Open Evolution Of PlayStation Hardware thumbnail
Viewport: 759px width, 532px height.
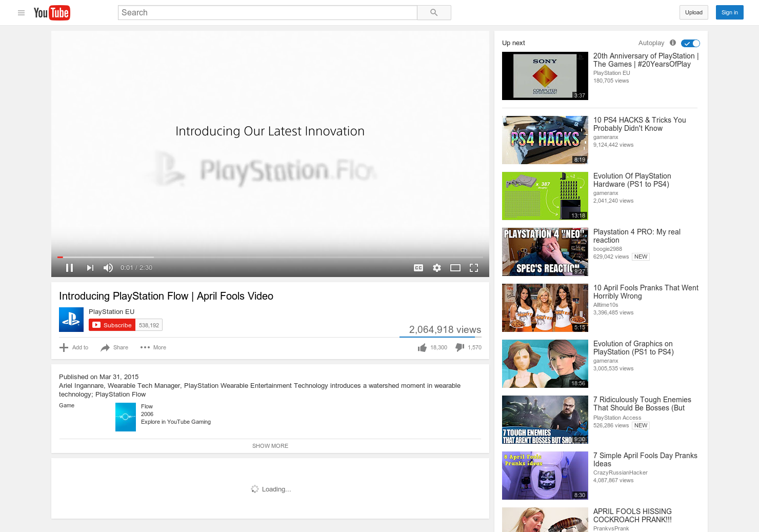(545, 196)
